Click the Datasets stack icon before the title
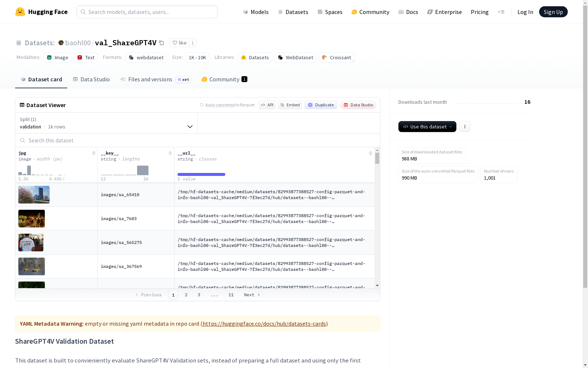588x368 pixels. 19,43
